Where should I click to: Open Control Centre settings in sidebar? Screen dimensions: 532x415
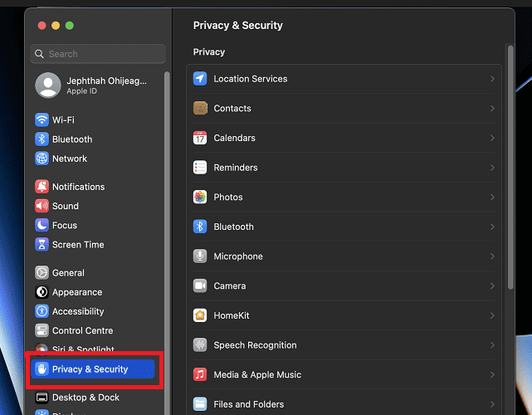click(x=82, y=330)
